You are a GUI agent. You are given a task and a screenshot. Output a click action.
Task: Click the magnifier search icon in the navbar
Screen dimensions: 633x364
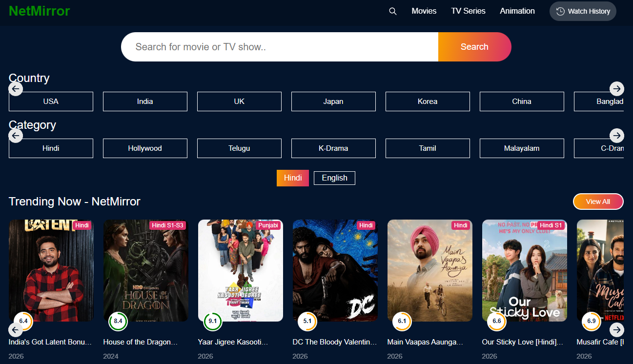tap(393, 11)
